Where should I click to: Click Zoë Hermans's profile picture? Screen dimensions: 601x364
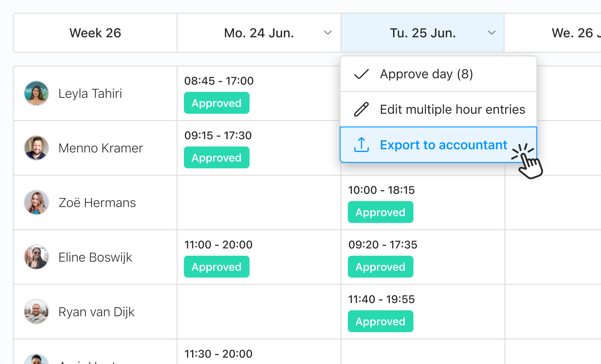tap(36, 202)
